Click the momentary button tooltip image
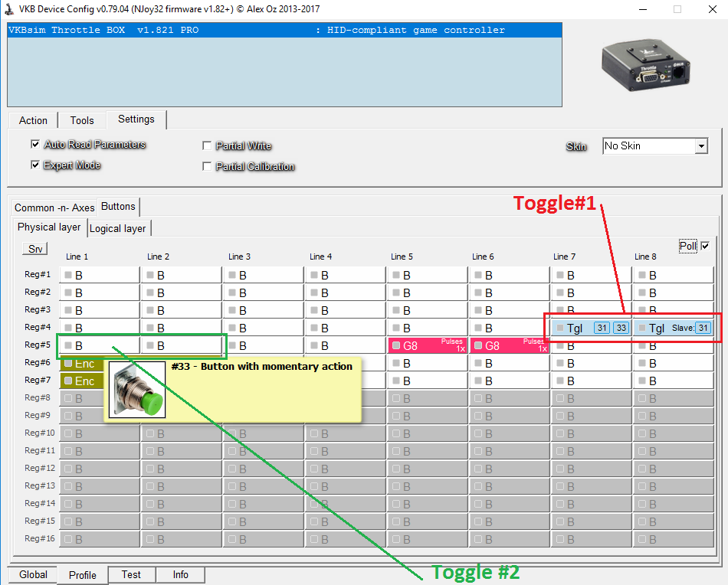This screenshot has height=585, width=728. 137,390
